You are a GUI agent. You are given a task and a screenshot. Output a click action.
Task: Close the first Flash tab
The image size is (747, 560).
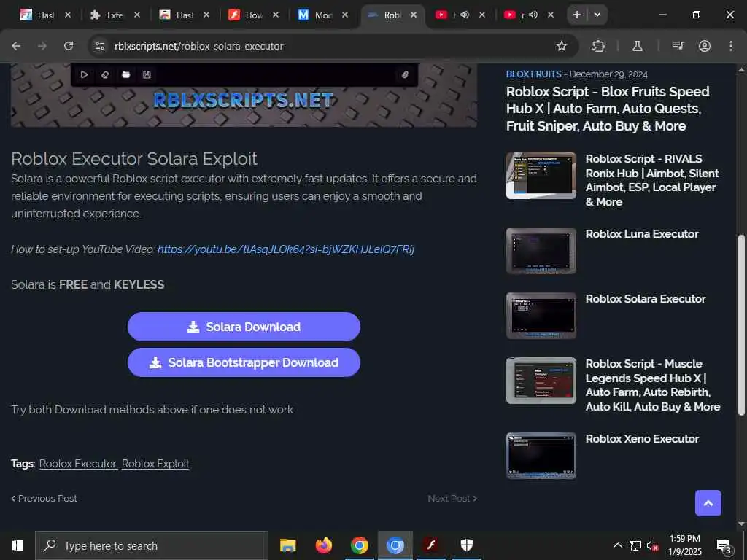(68, 15)
